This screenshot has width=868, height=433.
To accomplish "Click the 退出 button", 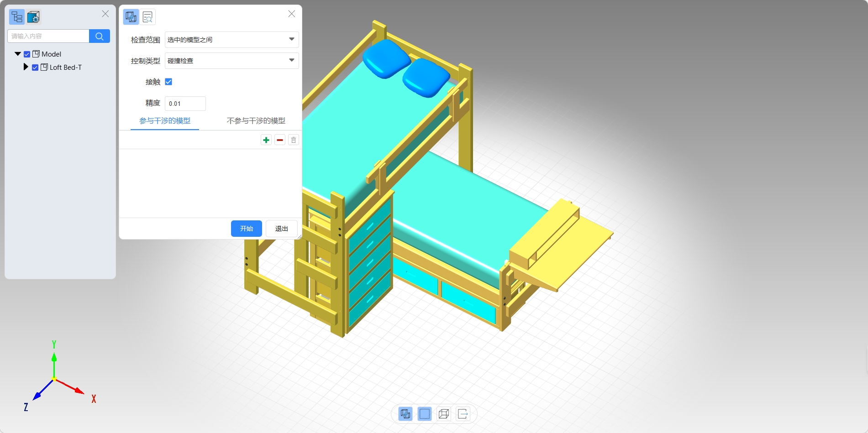I will (x=282, y=229).
